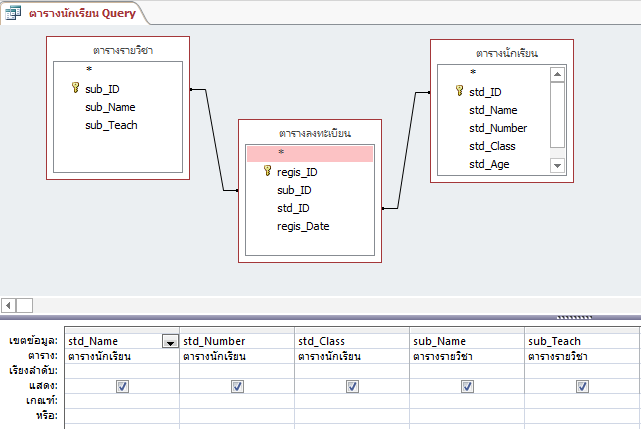
Task: Uncheck the Show box for std_Name column
Action: pos(122,385)
